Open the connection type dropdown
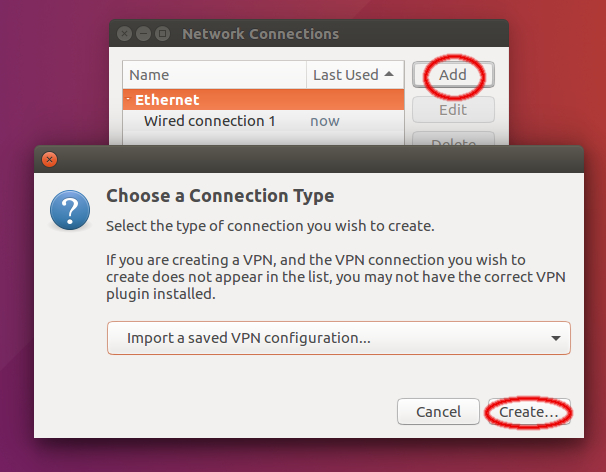606x472 pixels. point(338,338)
